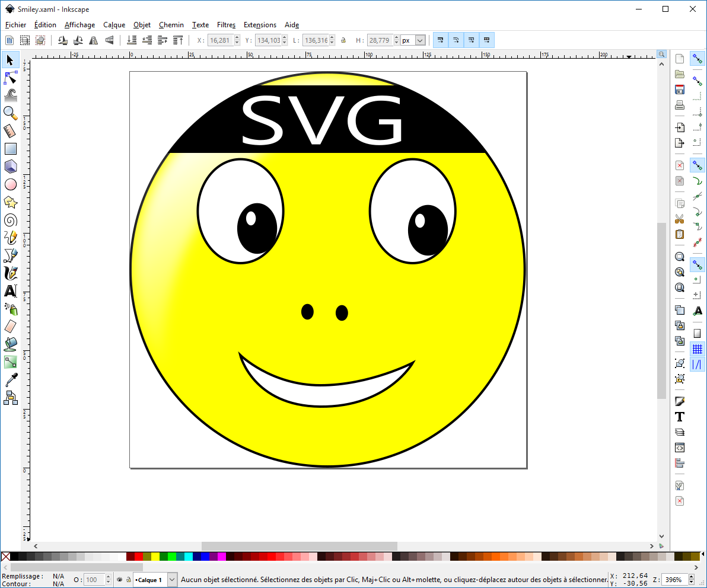This screenshot has width=707, height=588.
Task: Open the Calque menu
Action: (114, 25)
